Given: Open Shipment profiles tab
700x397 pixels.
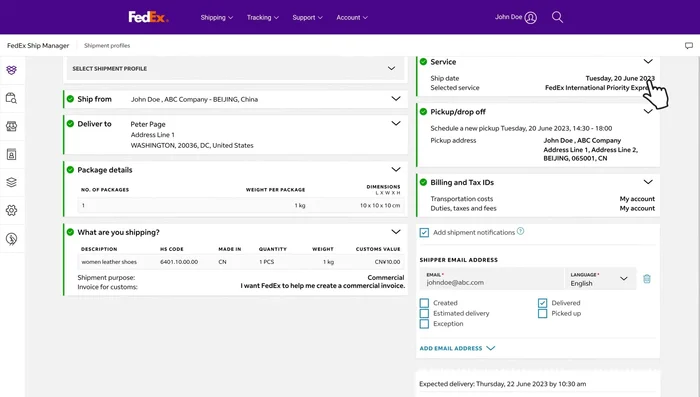Looking at the screenshot, I should coord(107,46).
